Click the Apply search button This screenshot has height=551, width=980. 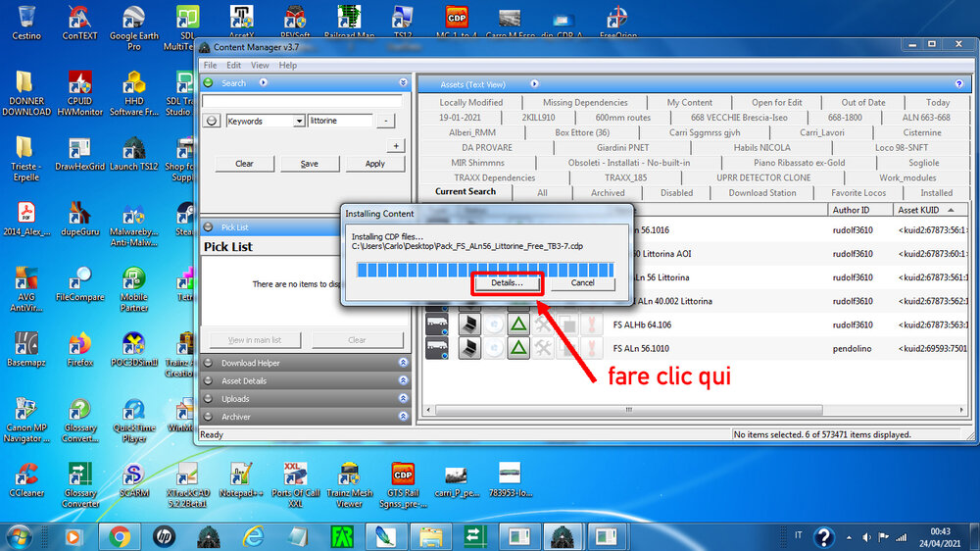[375, 163]
